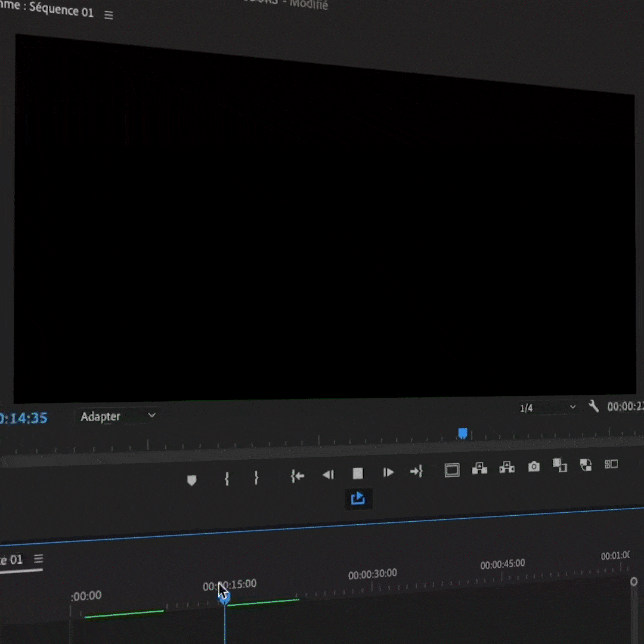Click the Lift button
Viewport: 644px width, 644px height.
click(x=479, y=469)
